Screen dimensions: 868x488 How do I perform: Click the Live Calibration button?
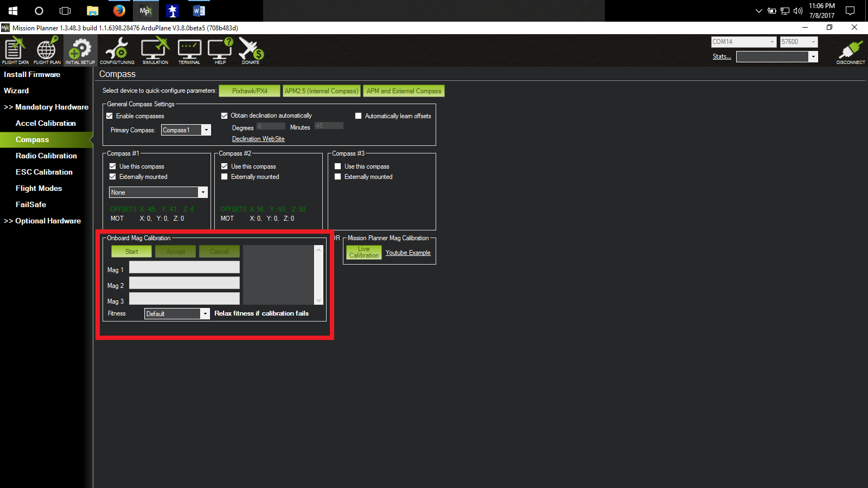(364, 252)
